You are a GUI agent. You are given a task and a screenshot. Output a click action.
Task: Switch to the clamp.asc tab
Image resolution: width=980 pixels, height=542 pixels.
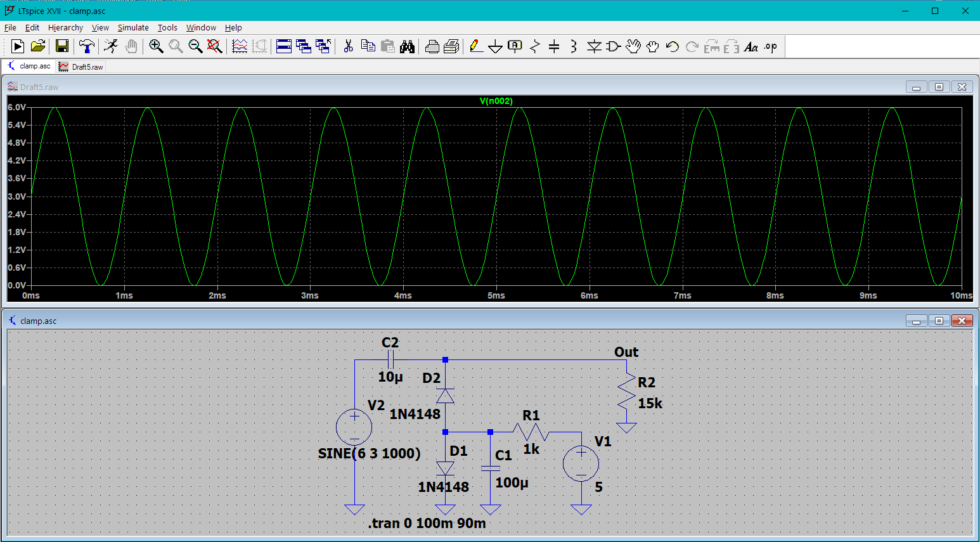click(x=29, y=66)
